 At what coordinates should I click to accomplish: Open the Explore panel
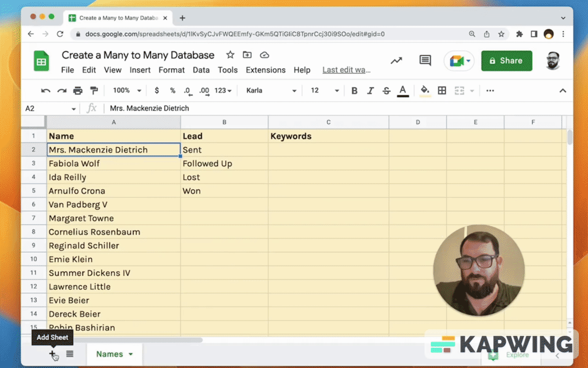tap(511, 355)
